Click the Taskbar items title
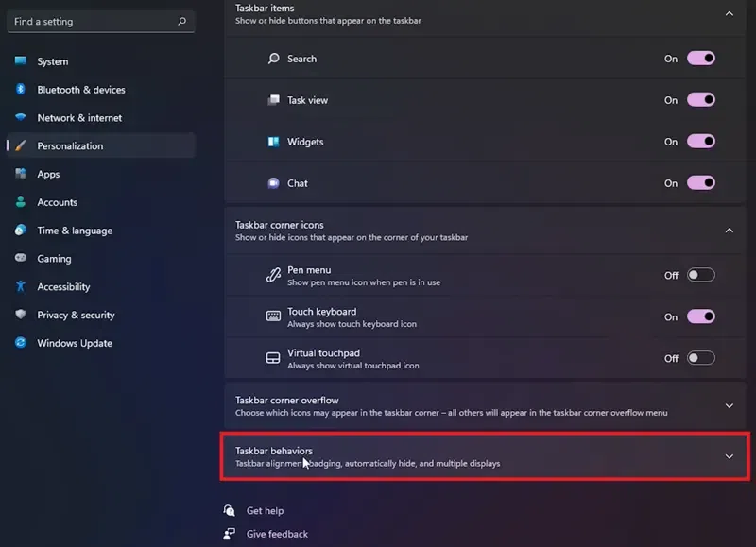This screenshot has height=547, width=756. point(265,8)
